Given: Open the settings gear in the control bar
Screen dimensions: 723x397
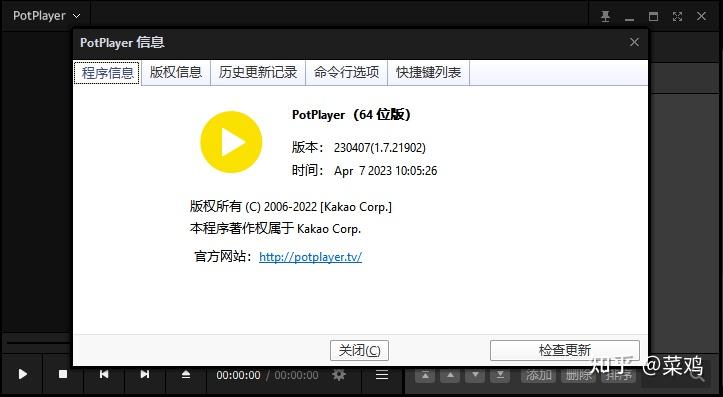Looking at the screenshot, I should (339, 375).
